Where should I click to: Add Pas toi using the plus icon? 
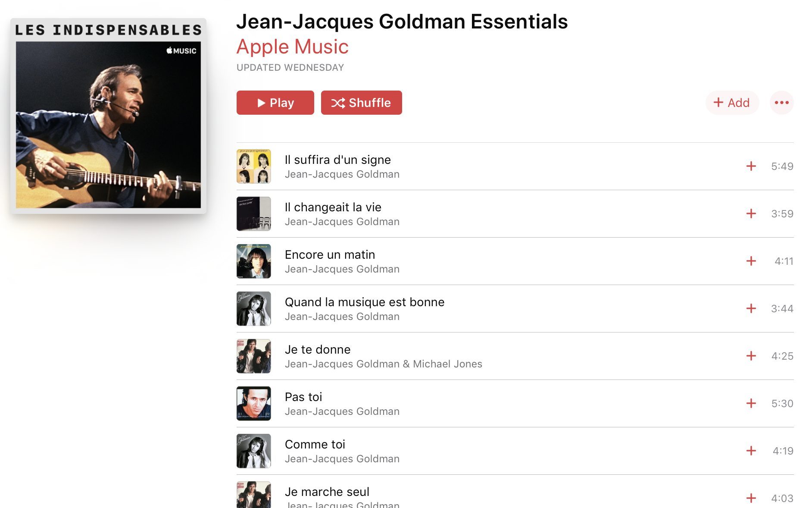(x=751, y=403)
